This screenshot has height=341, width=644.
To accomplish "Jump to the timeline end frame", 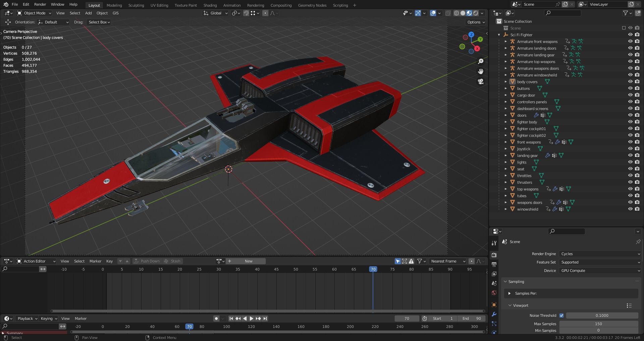I will tap(265, 319).
